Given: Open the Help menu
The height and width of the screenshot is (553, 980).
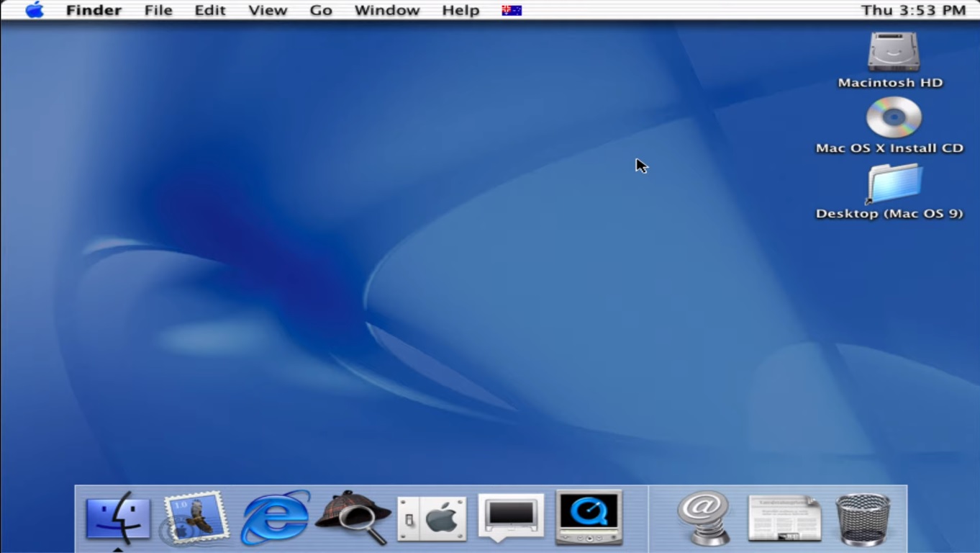Looking at the screenshot, I should (460, 10).
